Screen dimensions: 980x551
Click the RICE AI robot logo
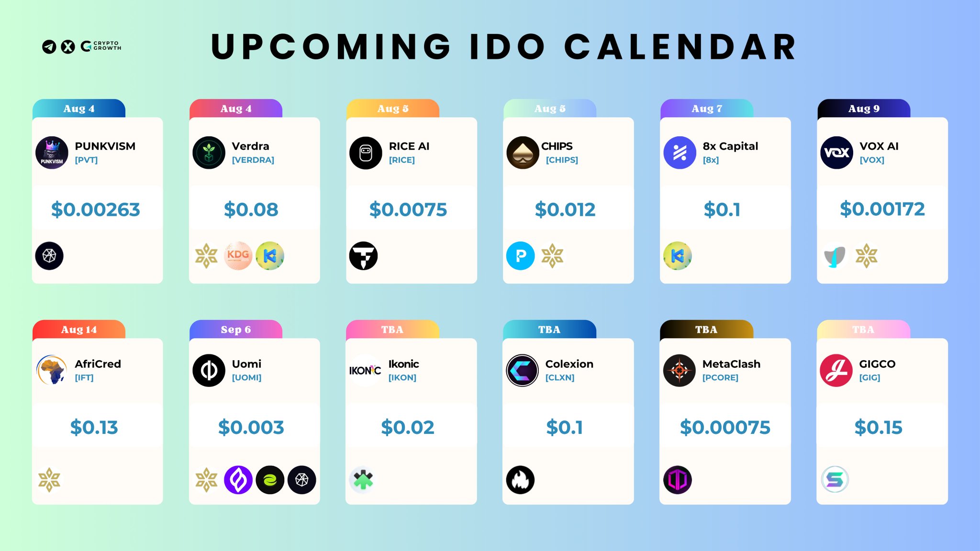(x=366, y=153)
